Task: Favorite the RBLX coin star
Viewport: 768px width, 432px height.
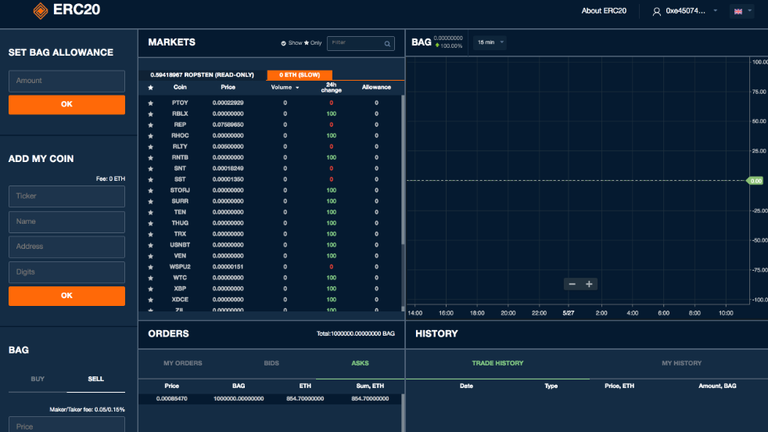Action: click(x=150, y=114)
